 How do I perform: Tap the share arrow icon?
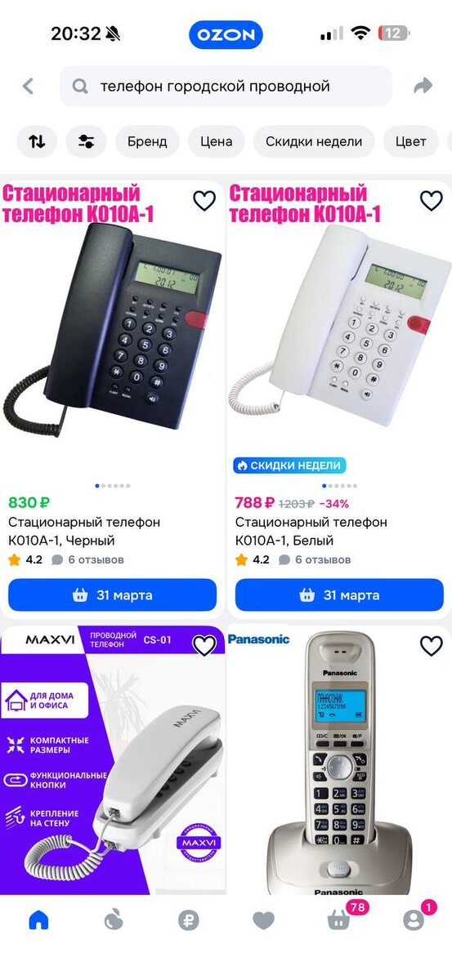click(423, 86)
